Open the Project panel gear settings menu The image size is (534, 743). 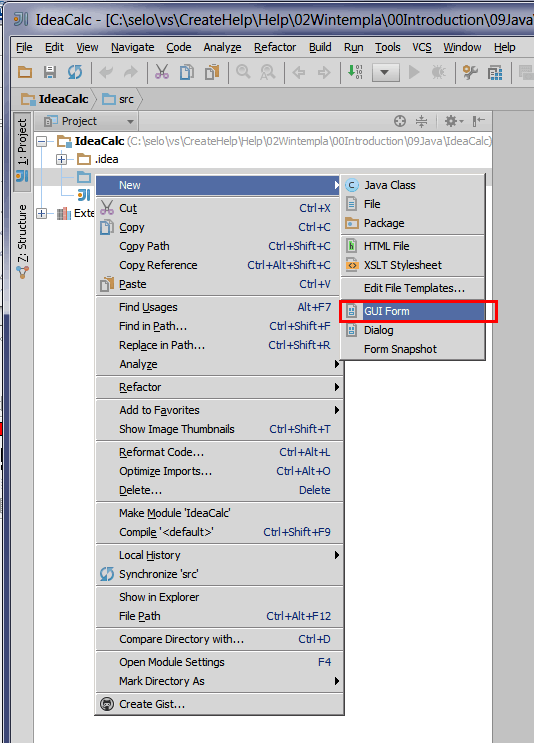pos(453,121)
